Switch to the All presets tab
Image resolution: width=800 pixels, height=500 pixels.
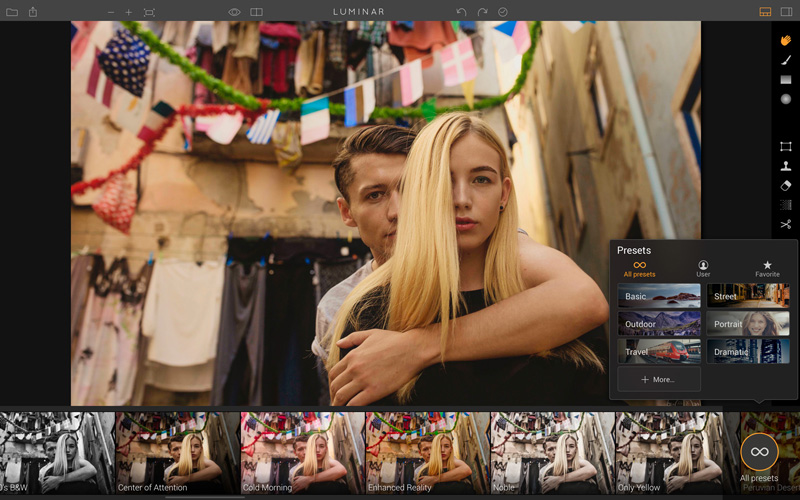click(639, 269)
